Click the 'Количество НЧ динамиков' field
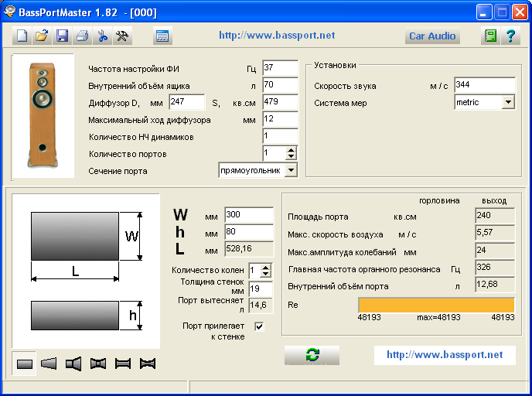This screenshot has height=396, width=532. coord(280,135)
